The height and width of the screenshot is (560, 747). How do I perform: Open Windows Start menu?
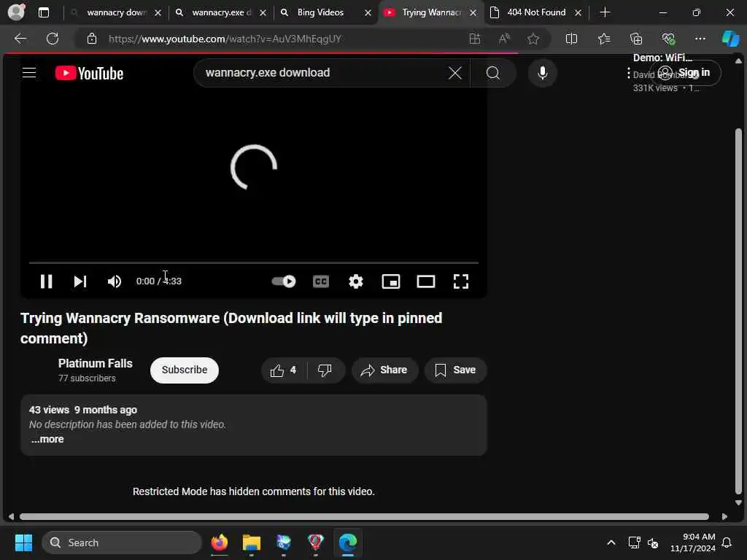(23, 542)
